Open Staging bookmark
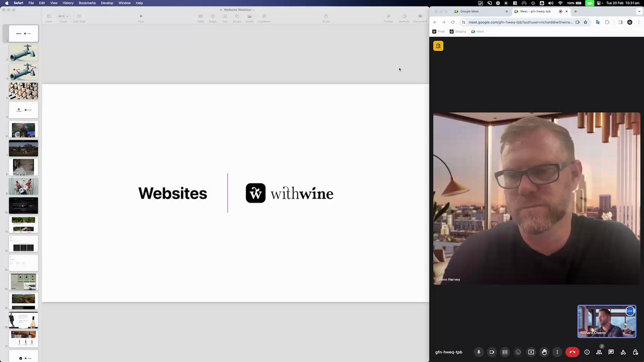Image resolution: width=644 pixels, height=362 pixels. [x=458, y=31]
